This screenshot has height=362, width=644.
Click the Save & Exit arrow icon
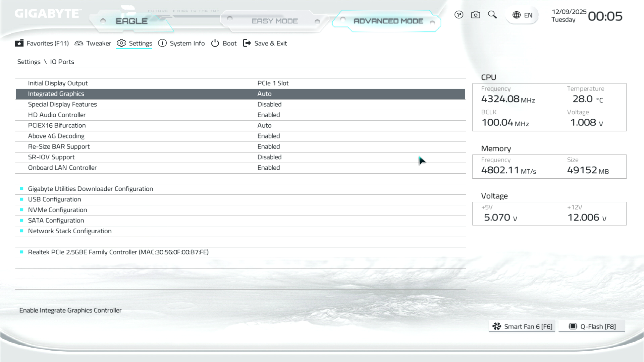(x=247, y=43)
